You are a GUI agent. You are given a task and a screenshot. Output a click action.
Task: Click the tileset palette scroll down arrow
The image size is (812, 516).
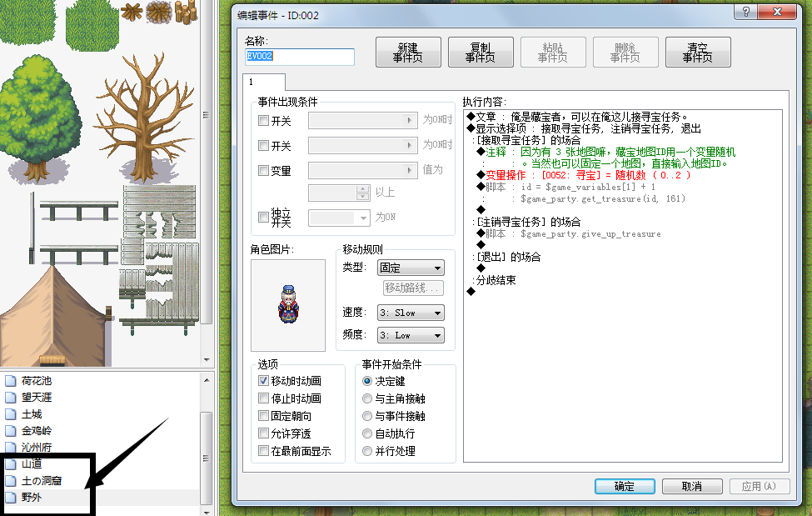click(x=207, y=359)
